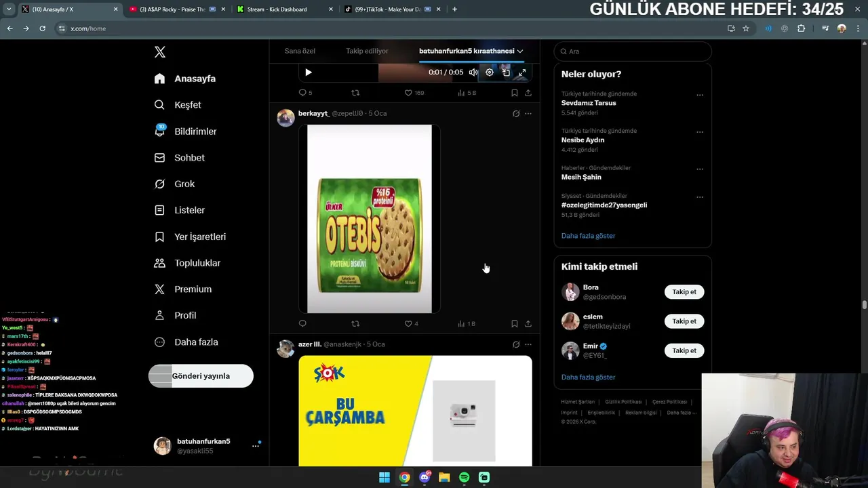Follow Bora with Takip et
This screenshot has height=488, width=868.
click(684, 292)
